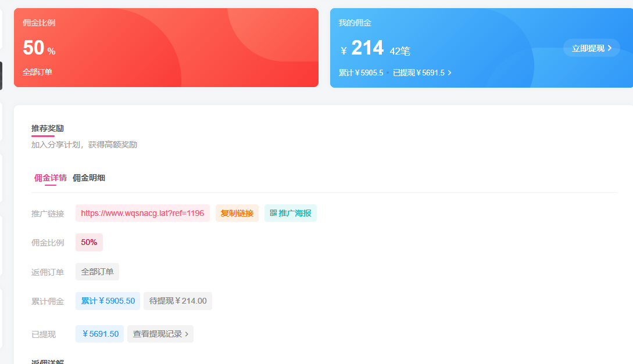
Task: Click the 待提现￥214.00 badge
Action: [x=177, y=301]
